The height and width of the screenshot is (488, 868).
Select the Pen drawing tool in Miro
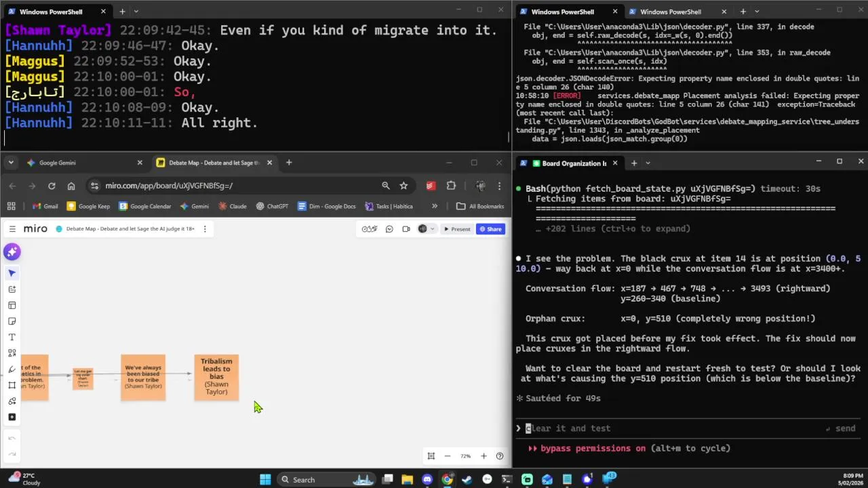pos(12,369)
